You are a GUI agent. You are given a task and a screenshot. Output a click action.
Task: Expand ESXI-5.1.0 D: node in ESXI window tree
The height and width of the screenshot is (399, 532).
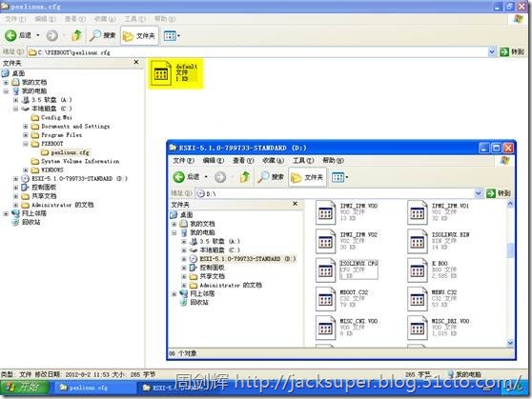pyautogui.click(x=184, y=259)
